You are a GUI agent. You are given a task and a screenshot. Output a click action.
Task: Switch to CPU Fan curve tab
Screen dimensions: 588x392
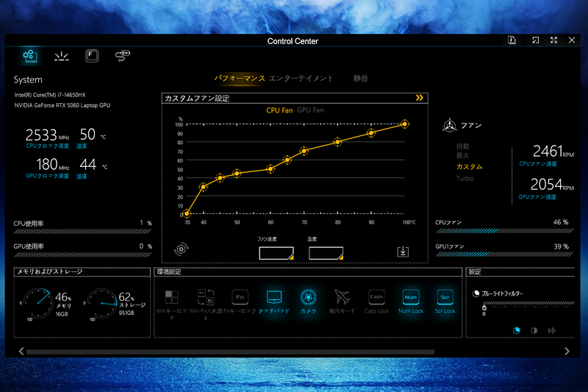coord(279,110)
